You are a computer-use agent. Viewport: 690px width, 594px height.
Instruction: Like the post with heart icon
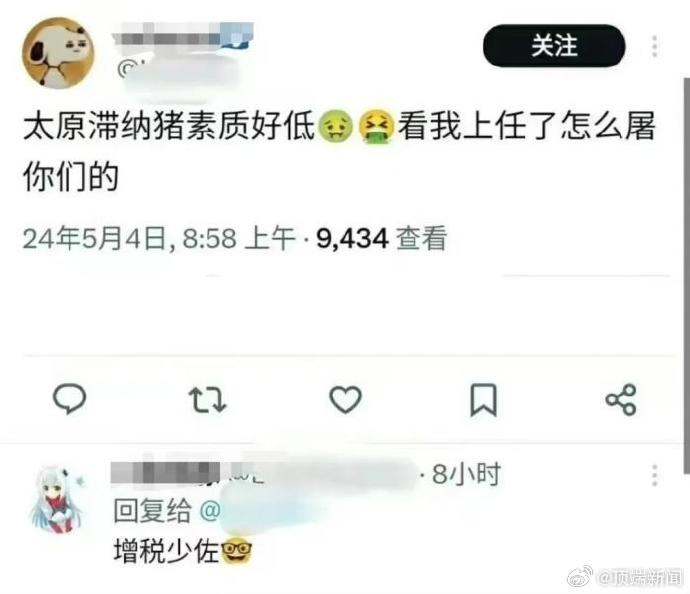pyautogui.click(x=345, y=399)
